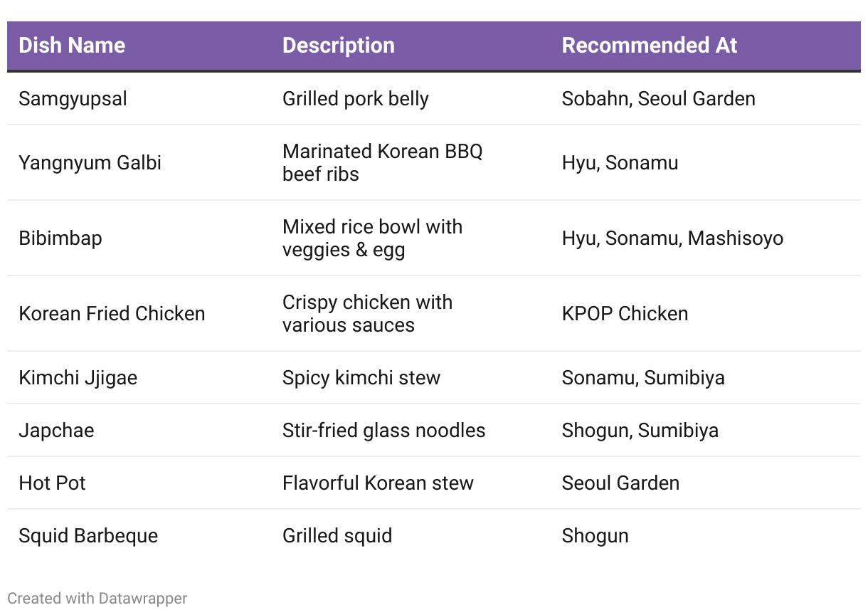Click the Hot Pot dish name
The image size is (868, 615).
pos(52,483)
